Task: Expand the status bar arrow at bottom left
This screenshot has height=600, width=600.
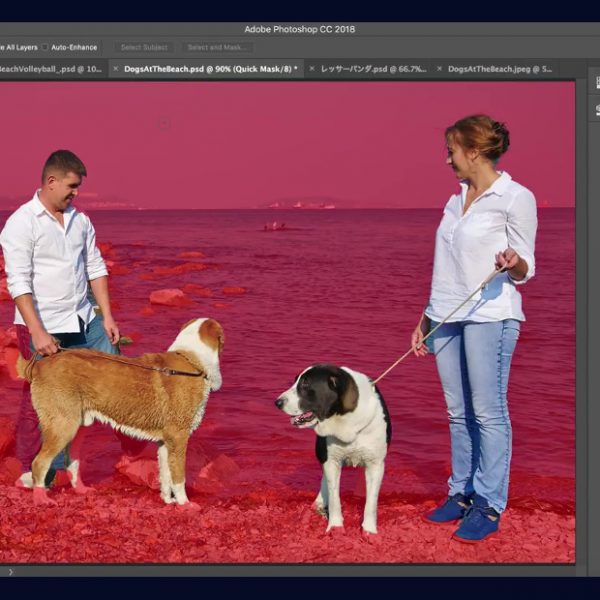Action: [x=11, y=572]
